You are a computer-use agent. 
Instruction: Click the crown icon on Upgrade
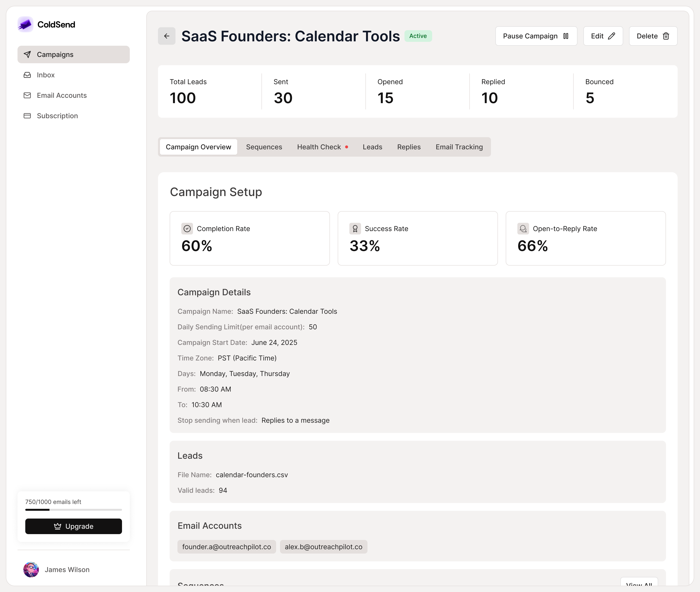(58, 526)
